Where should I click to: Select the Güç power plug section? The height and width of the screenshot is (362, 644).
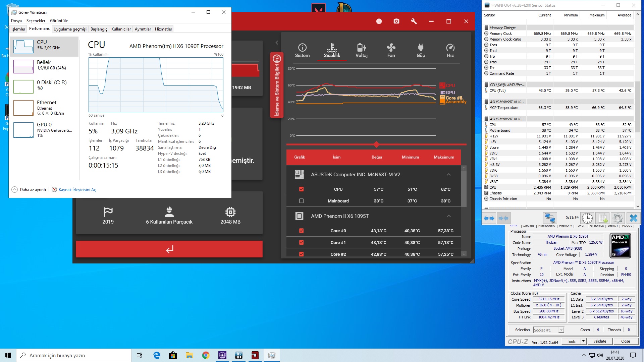click(421, 51)
